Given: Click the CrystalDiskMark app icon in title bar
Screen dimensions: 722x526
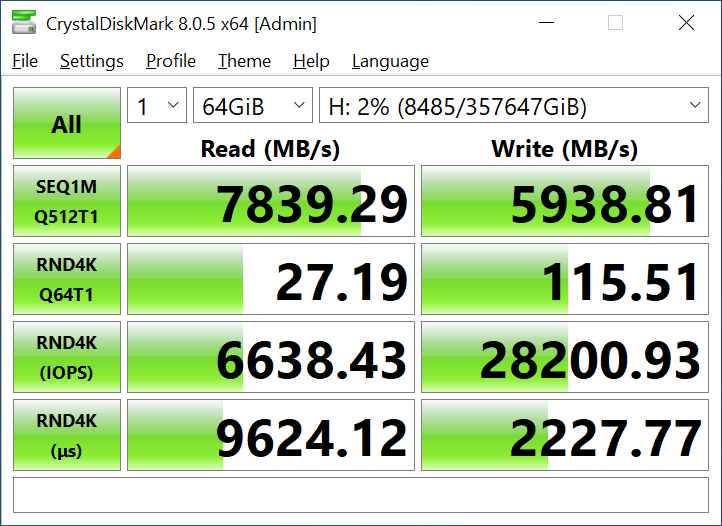Looking at the screenshot, I should click(24, 23).
